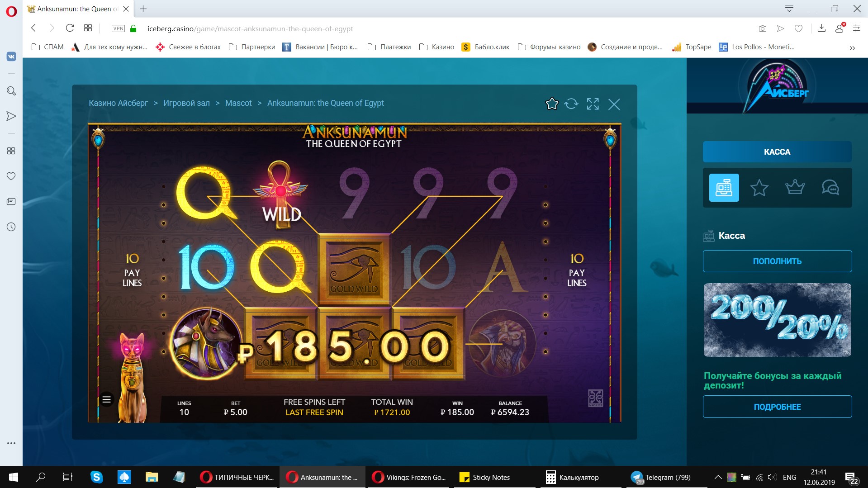Open the Платежки bookmarks folder
This screenshot has width=868, height=488.
(x=389, y=47)
